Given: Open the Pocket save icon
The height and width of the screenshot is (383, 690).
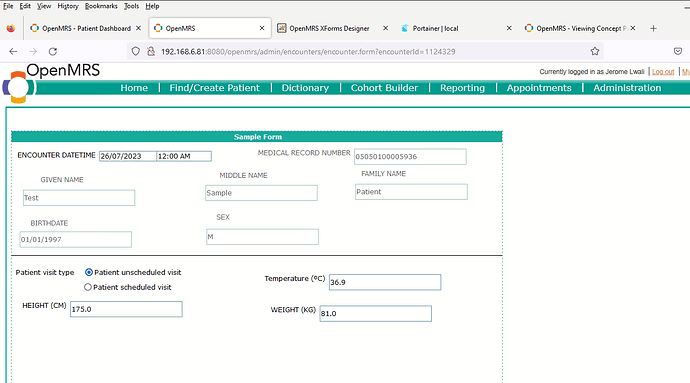Looking at the screenshot, I should click(678, 52).
